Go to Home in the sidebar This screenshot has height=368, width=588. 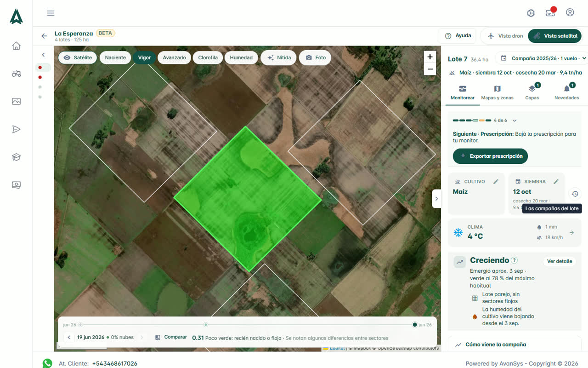(x=17, y=46)
